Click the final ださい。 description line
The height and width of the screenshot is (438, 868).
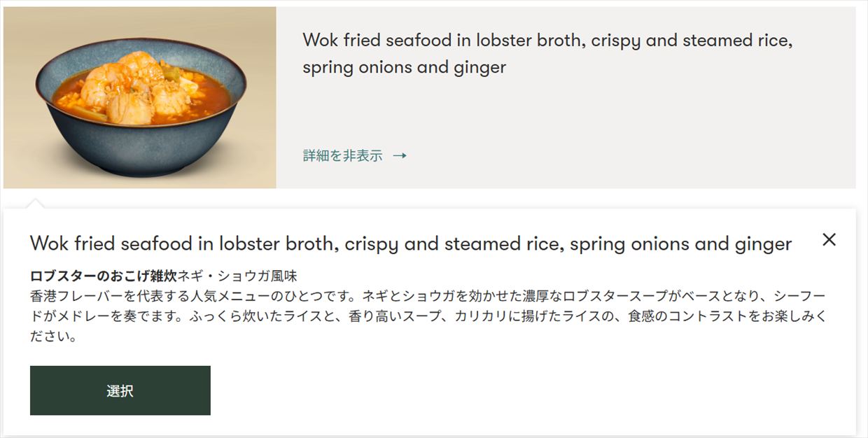pos(53,337)
